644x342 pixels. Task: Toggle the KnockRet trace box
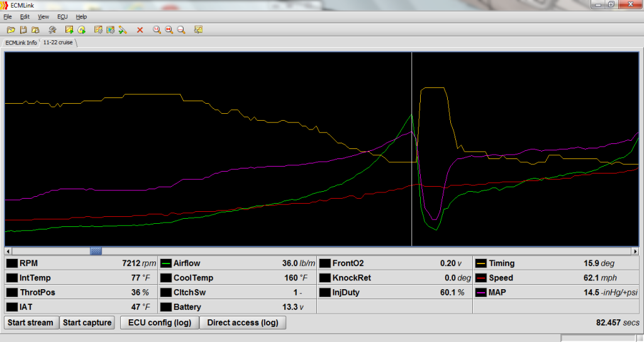tap(325, 278)
